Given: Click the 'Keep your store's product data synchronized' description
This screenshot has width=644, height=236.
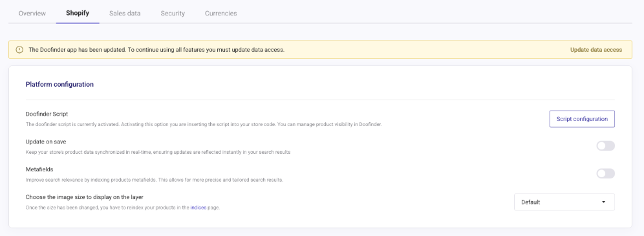Looking at the screenshot, I should [x=158, y=152].
